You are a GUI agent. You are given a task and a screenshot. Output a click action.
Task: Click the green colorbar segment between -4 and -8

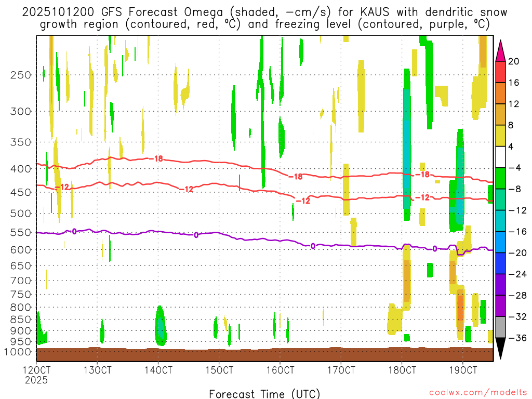click(x=500, y=179)
